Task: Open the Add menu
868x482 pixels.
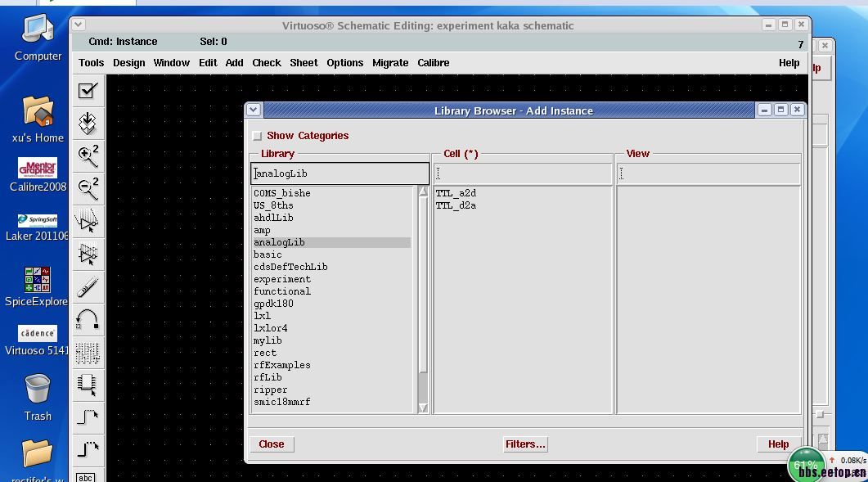Action: [x=234, y=63]
